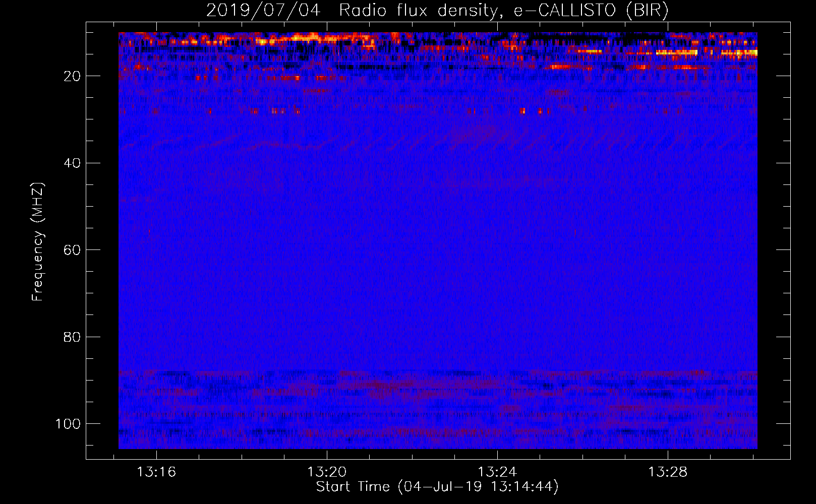Click the plot title '2019/07/04 Radio flux density, e-CALLISTO (BIR)'
The width and height of the screenshot is (816, 504).
click(437, 10)
